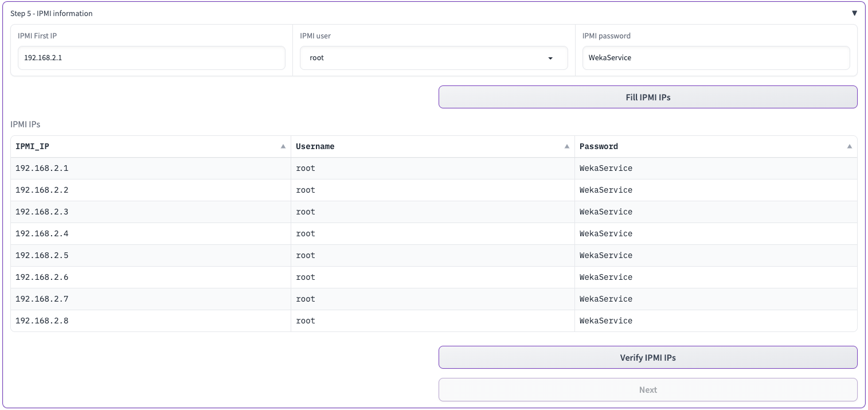Collapse the Step 5 IPMI information section
This screenshot has height=410, width=868.
(x=854, y=13)
